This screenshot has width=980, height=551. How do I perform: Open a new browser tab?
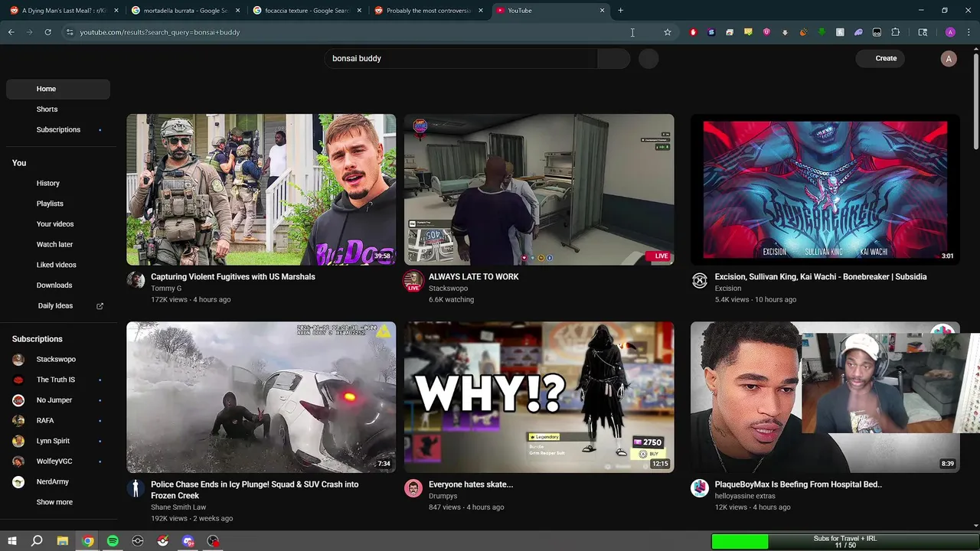(x=620, y=11)
